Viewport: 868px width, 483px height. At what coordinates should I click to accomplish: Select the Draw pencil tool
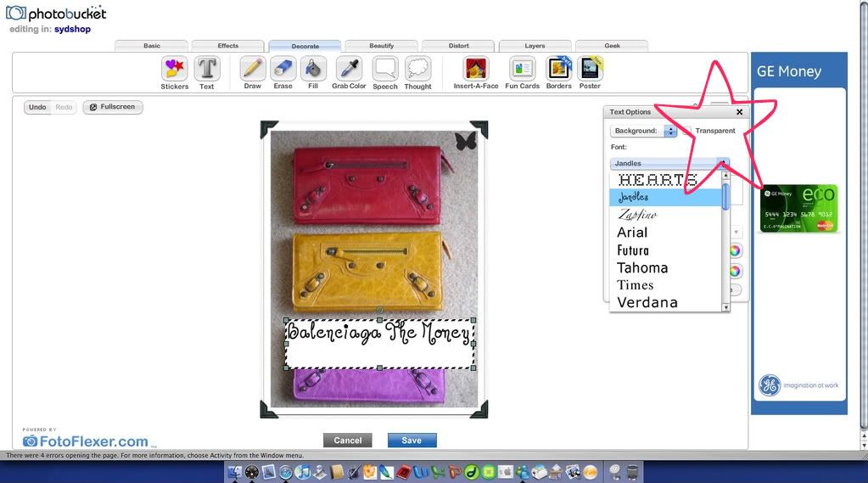(x=253, y=72)
